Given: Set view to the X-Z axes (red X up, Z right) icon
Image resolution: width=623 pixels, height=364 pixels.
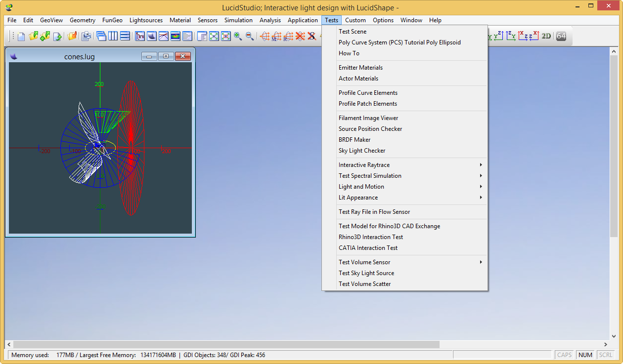Looking at the screenshot, I should click(523, 36).
